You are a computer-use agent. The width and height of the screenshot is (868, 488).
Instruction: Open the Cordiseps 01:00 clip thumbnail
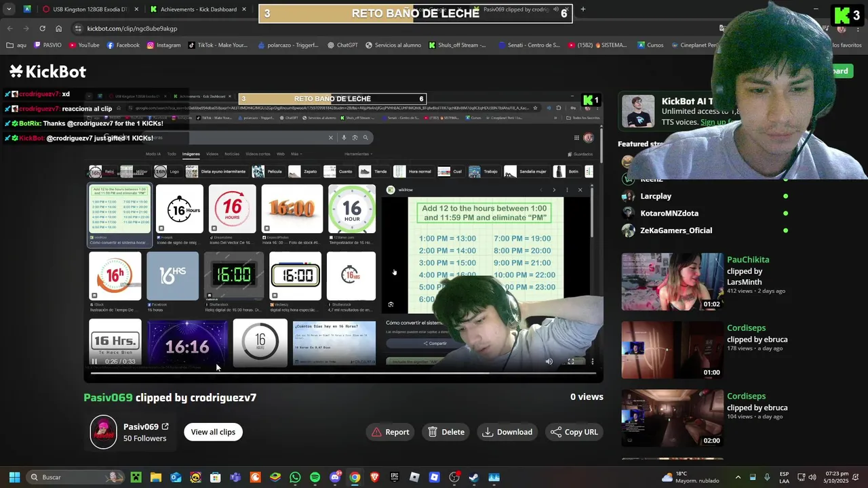673,350
